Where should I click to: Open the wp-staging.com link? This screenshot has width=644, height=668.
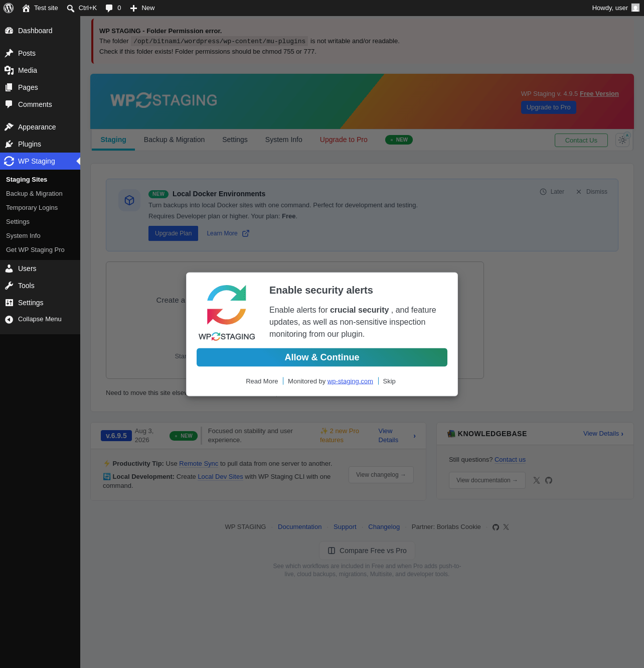[x=350, y=381]
